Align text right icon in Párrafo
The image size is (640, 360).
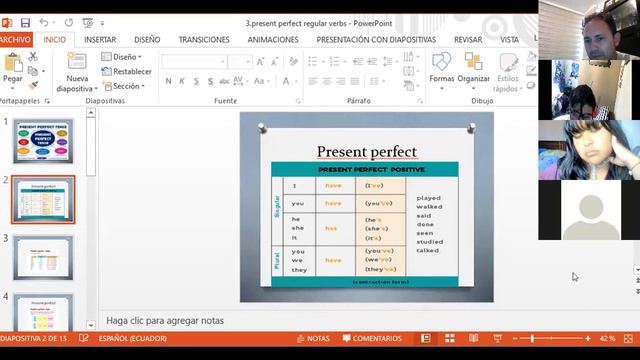pos(340,82)
